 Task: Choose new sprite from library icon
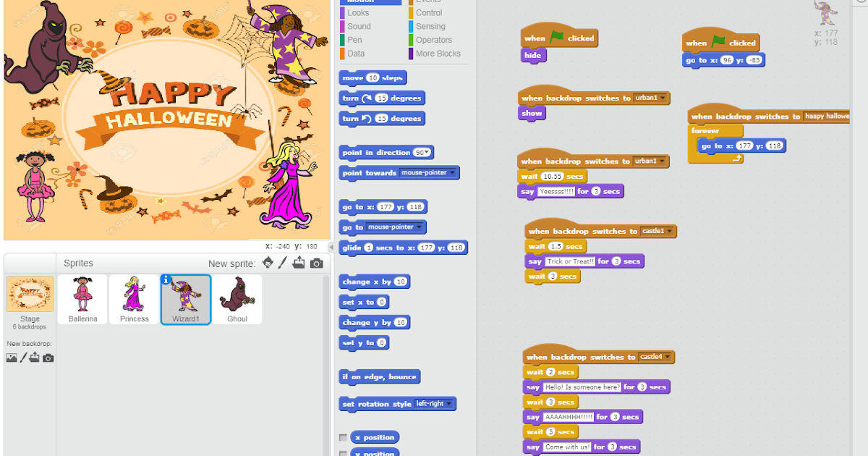coord(268,263)
